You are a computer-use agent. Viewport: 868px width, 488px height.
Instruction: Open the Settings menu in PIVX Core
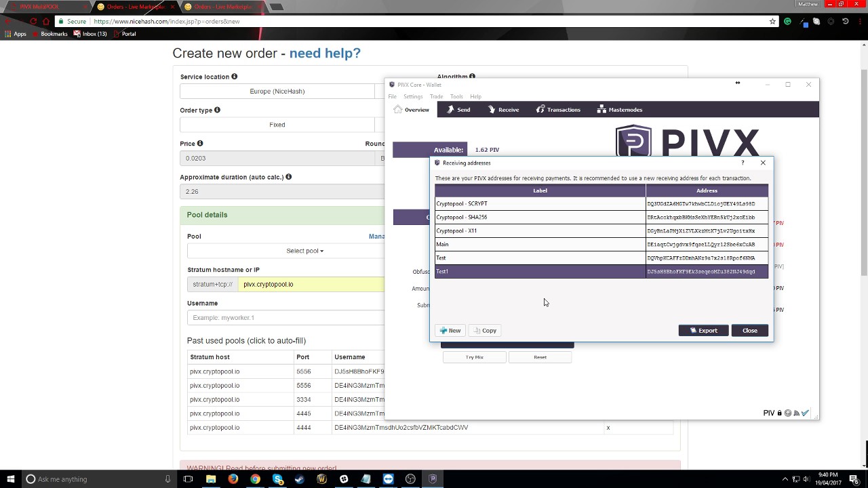point(413,96)
